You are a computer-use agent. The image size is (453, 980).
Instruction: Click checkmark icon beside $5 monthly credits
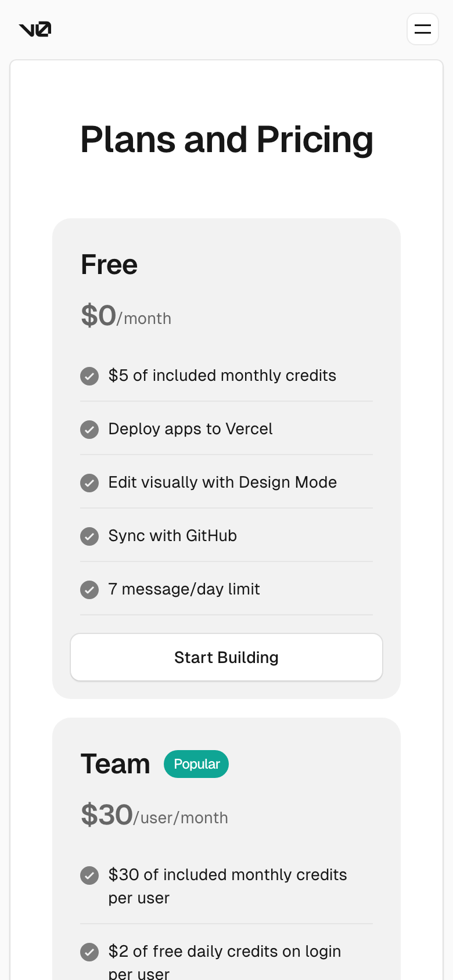click(89, 376)
